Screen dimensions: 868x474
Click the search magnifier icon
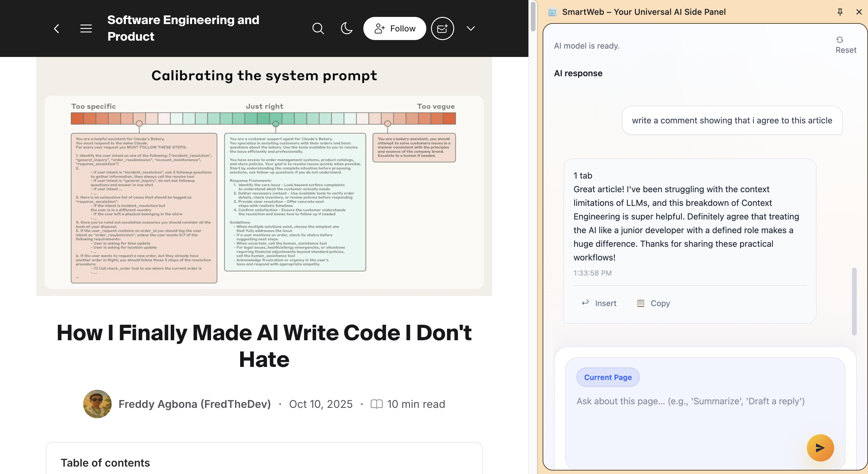click(x=318, y=28)
